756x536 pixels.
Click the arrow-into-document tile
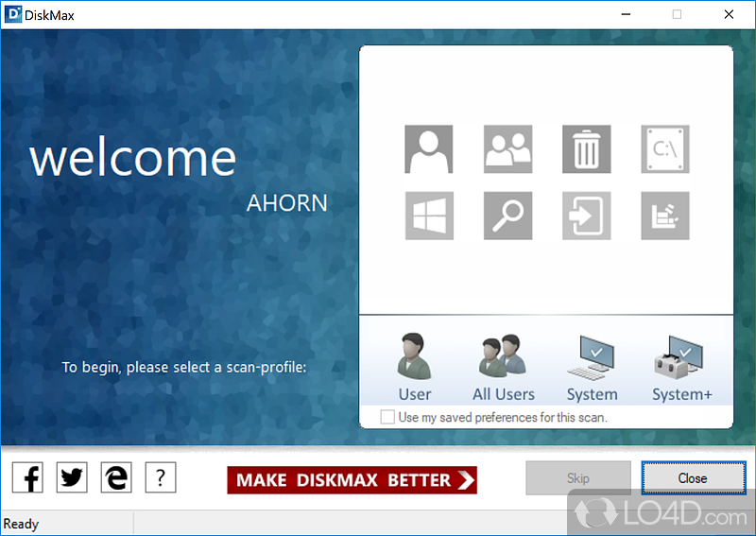click(x=586, y=216)
